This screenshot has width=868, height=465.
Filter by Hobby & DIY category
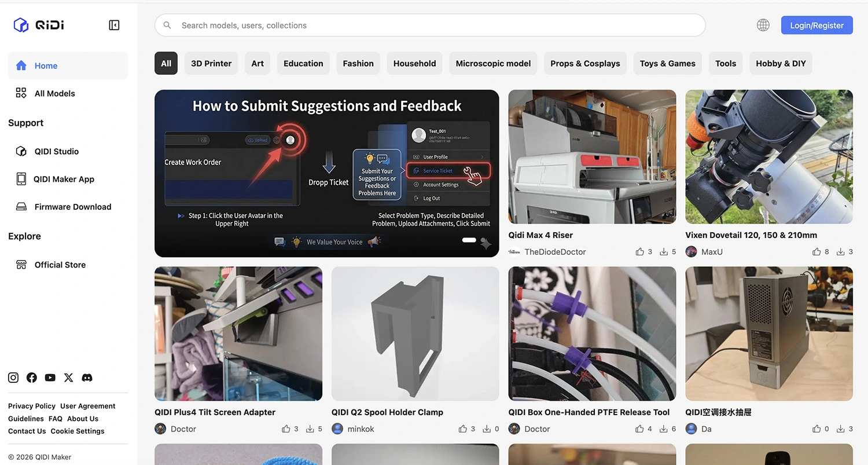click(781, 64)
